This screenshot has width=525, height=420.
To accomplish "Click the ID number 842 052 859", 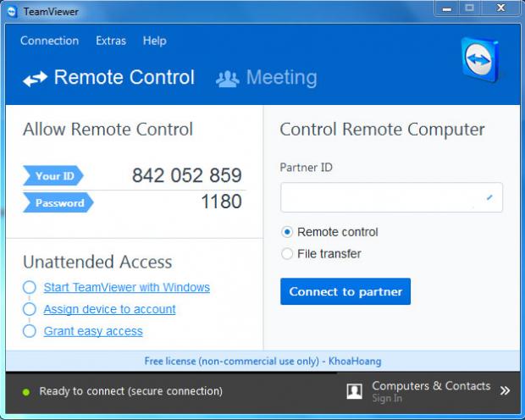I will [x=187, y=175].
